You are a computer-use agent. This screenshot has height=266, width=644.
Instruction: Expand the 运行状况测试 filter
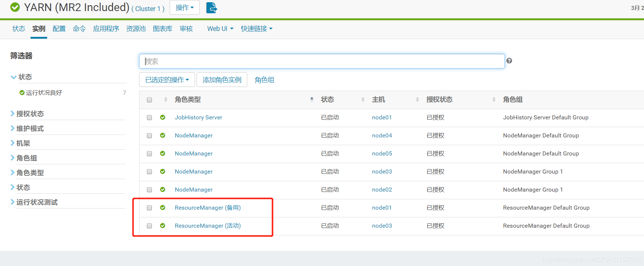pos(34,202)
